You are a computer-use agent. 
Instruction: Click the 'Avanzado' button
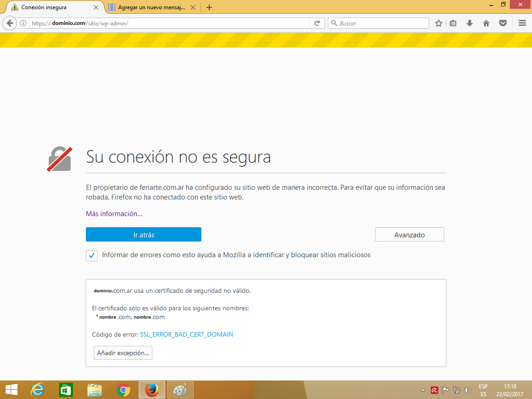pyautogui.click(x=410, y=235)
